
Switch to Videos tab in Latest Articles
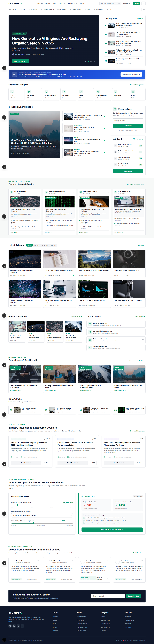pyautogui.click(x=53, y=245)
